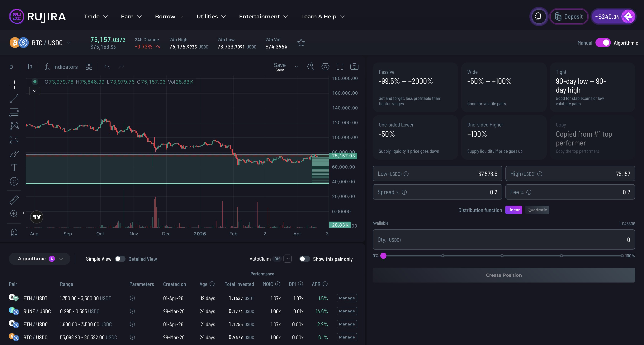
Task: Choose the Tight 90-day range preset
Action: 592,87
